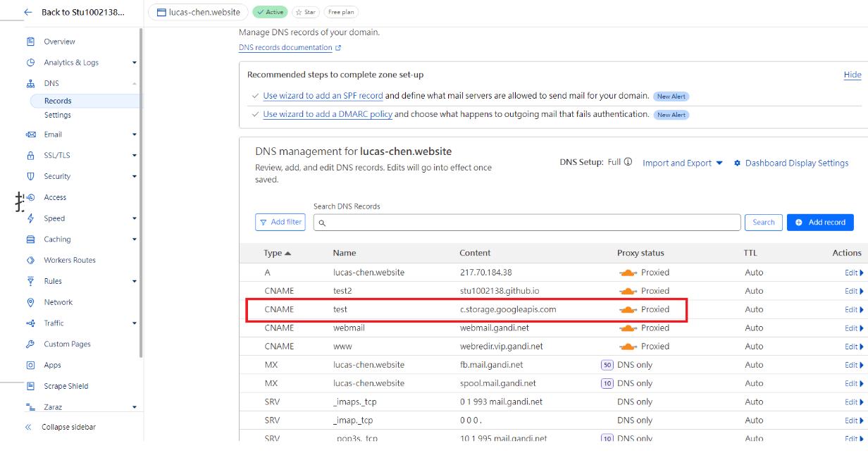Click the Collapse sidebar chevrons icon
The width and height of the screenshot is (868, 455).
pyautogui.click(x=28, y=427)
